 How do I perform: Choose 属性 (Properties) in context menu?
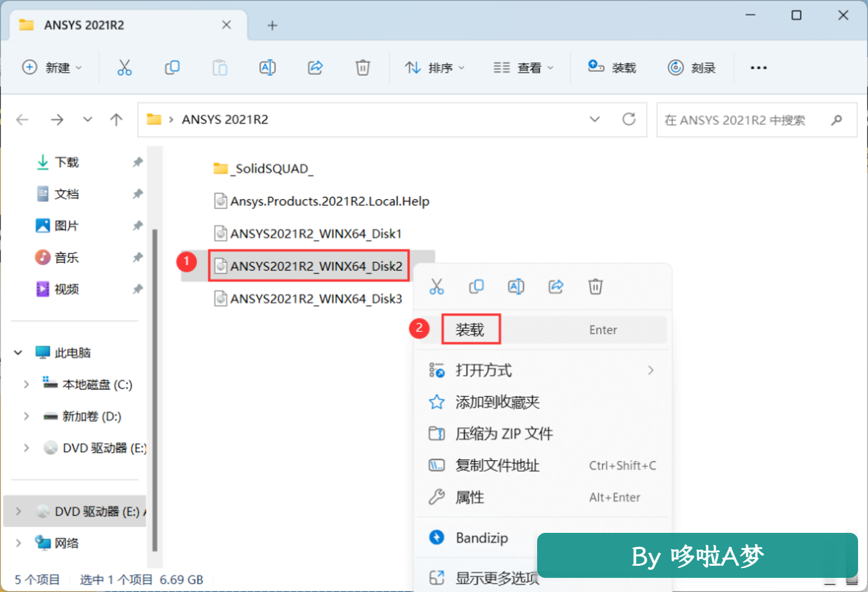click(543, 497)
